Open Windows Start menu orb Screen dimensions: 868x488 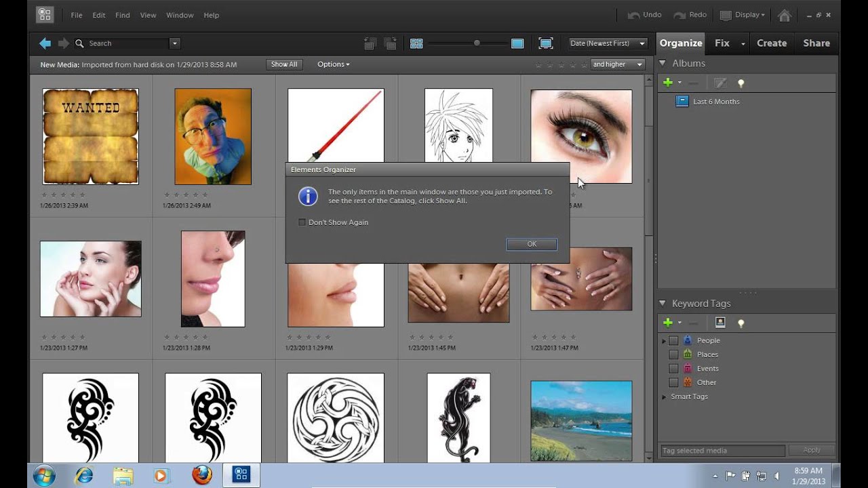pyautogui.click(x=44, y=475)
